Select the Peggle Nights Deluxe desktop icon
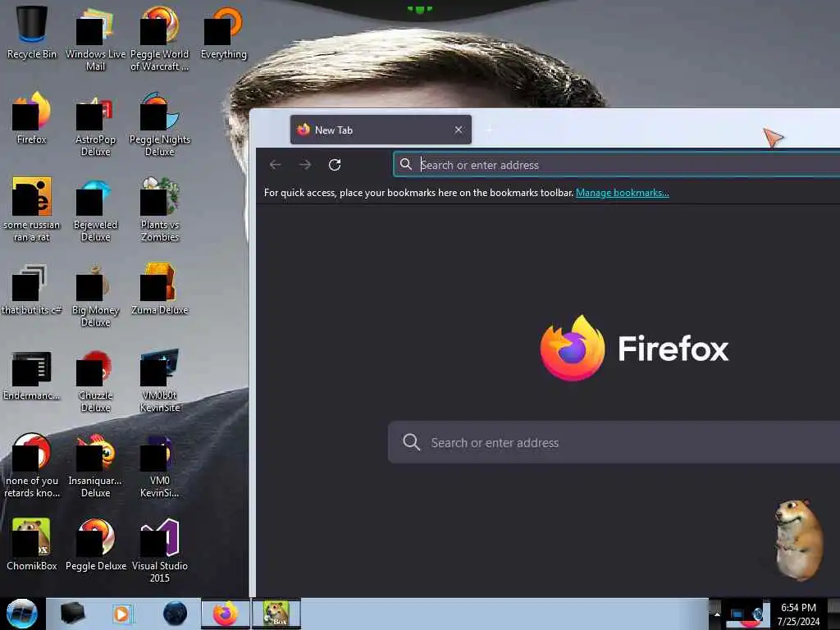 (x=160, y=123)
